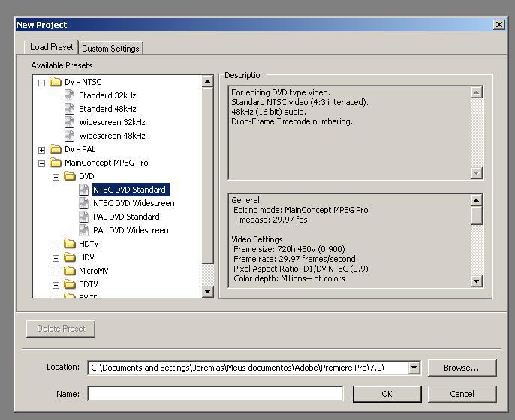Click the DV - NTSC folder icon
This screenshot has height=420, width=515.
[56, 81]
